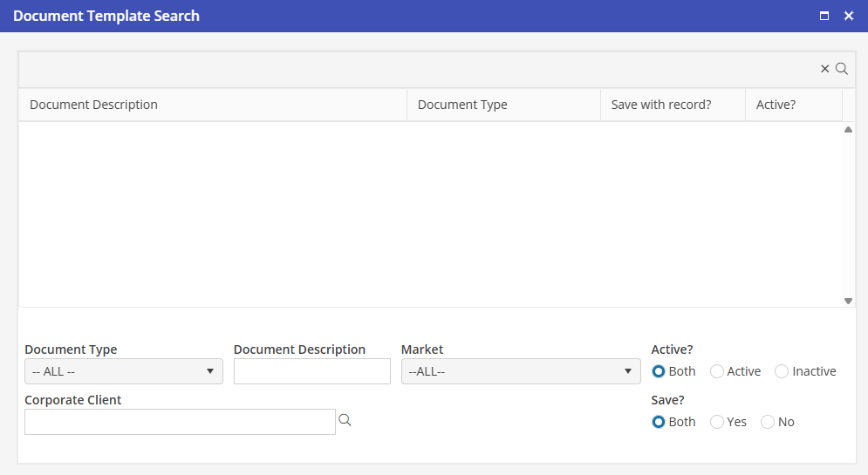The image size is (868, 475).
Task: Focus the Document Description text field
Action: click(311, 371)
